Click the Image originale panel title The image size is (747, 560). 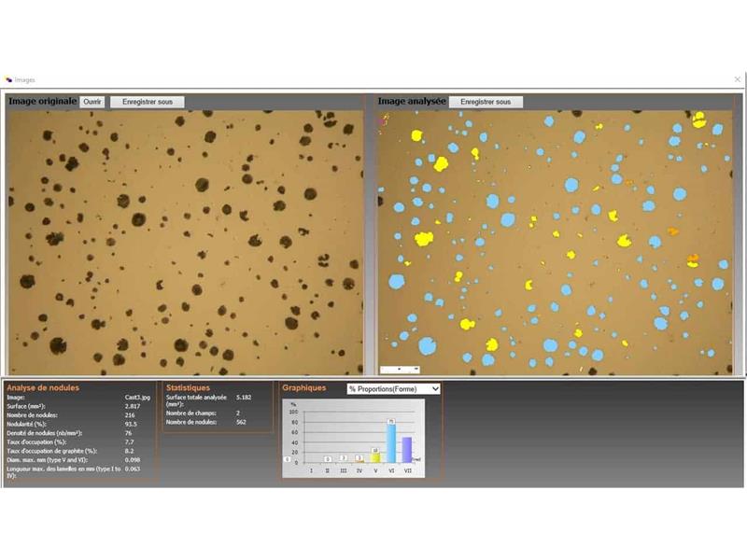[x=42, y=101]
